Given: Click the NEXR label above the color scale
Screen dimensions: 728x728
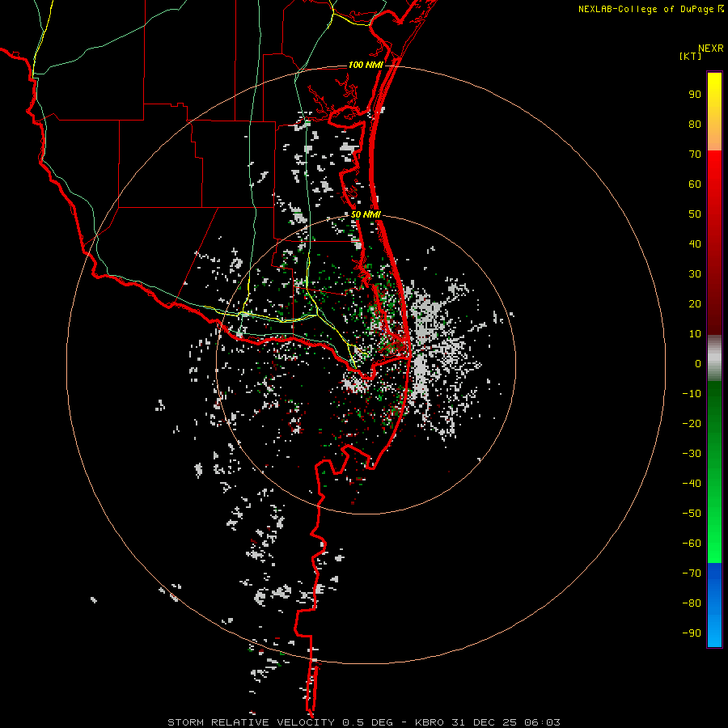Looking at the screenshot, I should [x=711, y=49].
